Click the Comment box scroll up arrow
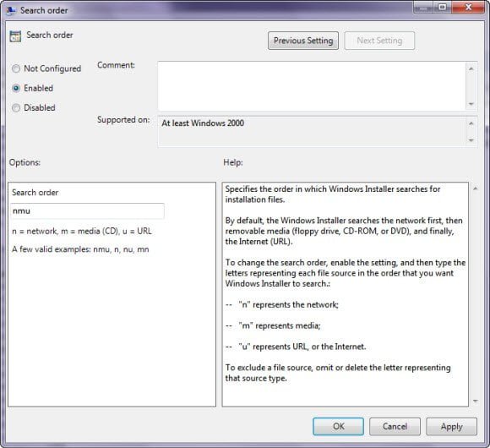Screen dimensions: 490x448 click(471, 68)
